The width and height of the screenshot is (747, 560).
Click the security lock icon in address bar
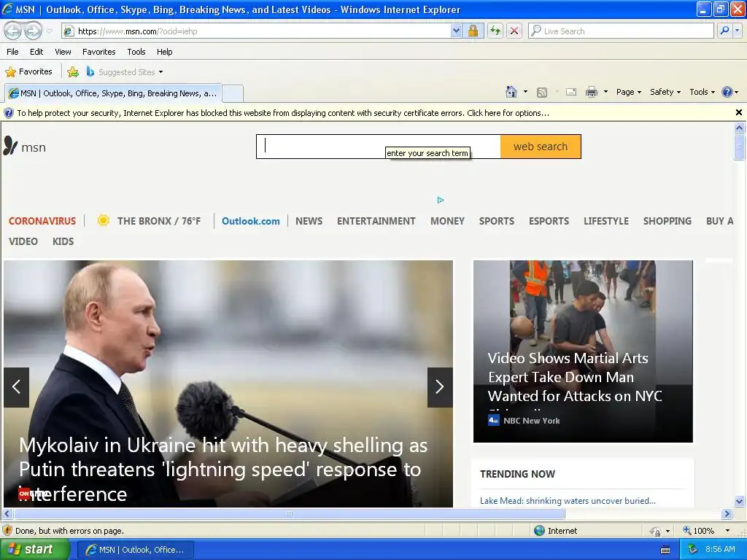tap(473, 31)
